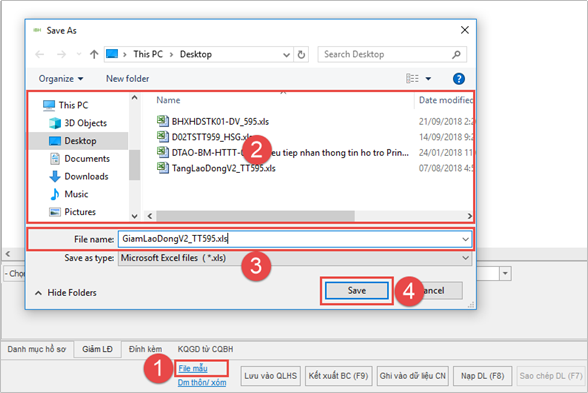Collapse folders with Hide Folders
The height and width of the screenshot is (393, 588).
pyautogui.click(x=66, y=292)
